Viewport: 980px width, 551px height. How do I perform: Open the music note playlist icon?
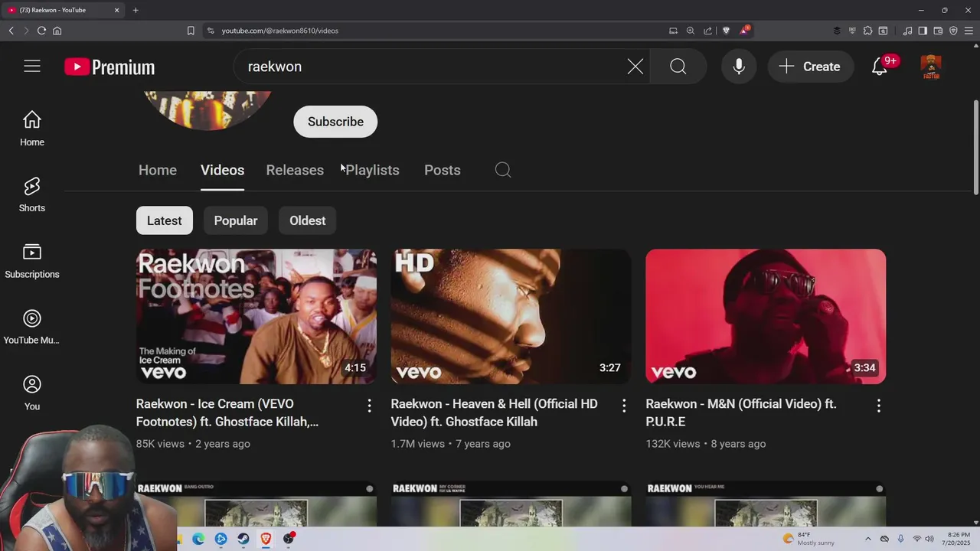tap(907, 31)
